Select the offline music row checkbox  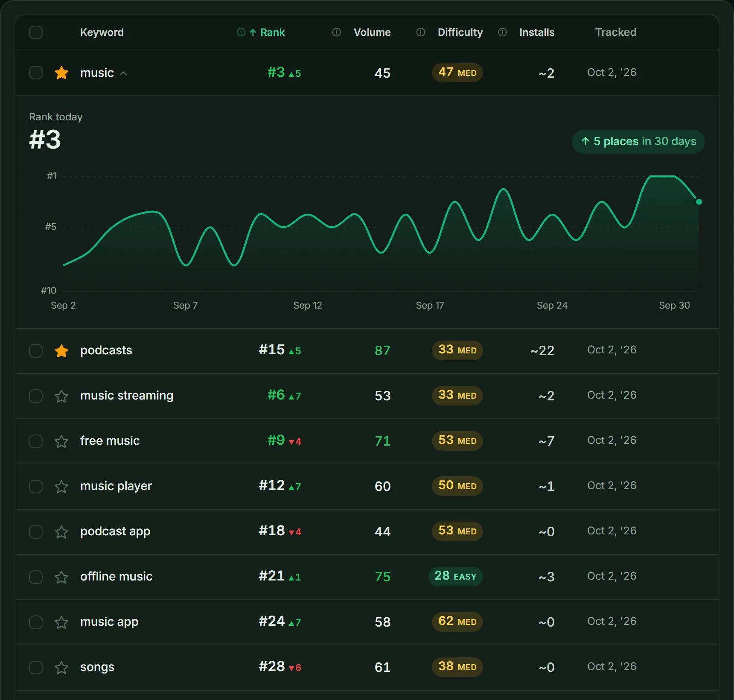36,577
